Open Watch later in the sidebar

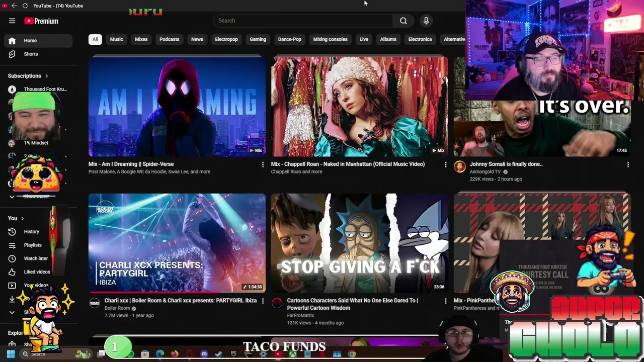pyautogui.click(x=36, y=258)
